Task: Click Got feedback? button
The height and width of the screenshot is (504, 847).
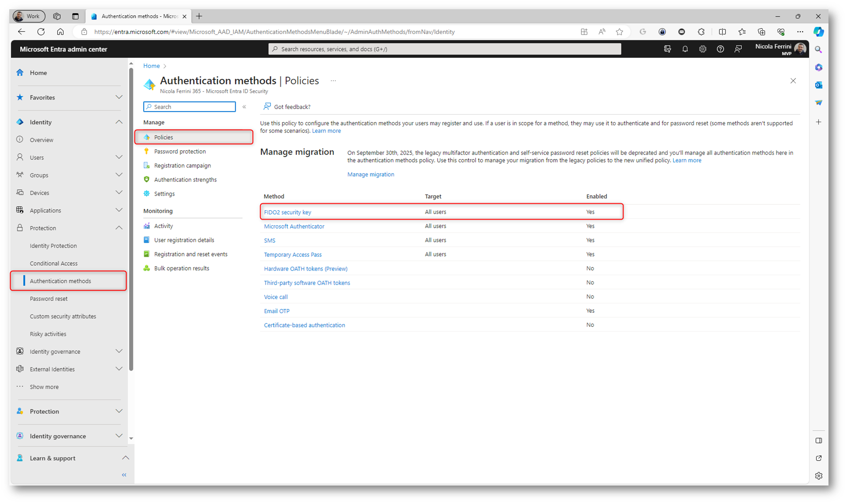Action: pyautogui.click(x=287, y=107)
